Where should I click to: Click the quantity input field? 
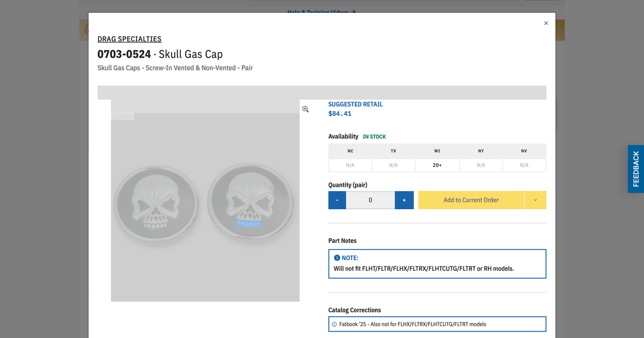[x=370, y=200]
